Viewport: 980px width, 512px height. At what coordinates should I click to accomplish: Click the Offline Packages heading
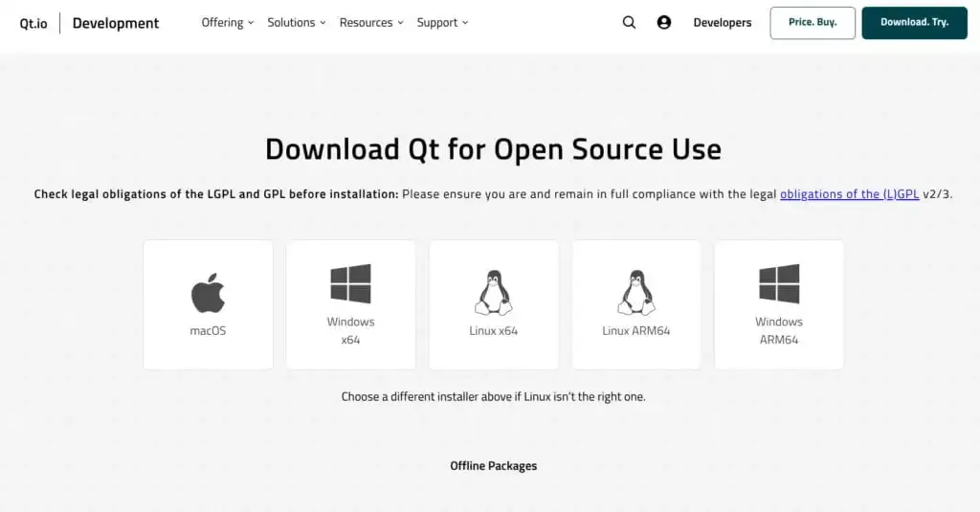click(493, 466)
